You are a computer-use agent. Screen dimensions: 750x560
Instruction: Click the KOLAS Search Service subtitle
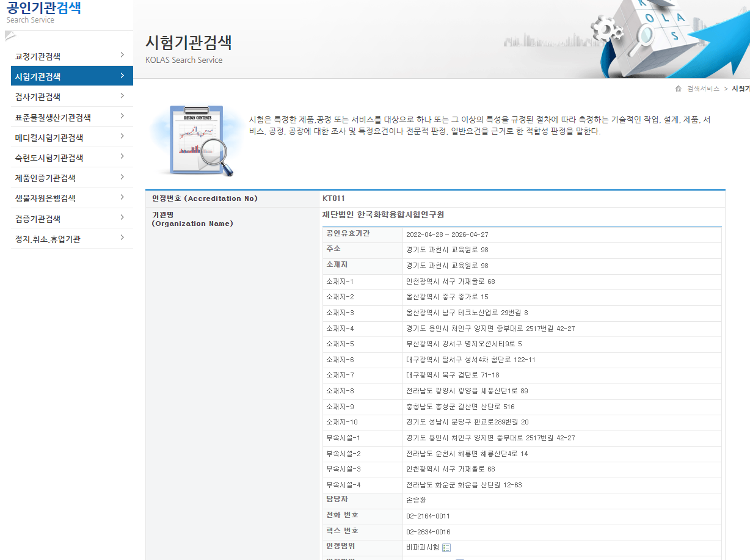point(184,60)
